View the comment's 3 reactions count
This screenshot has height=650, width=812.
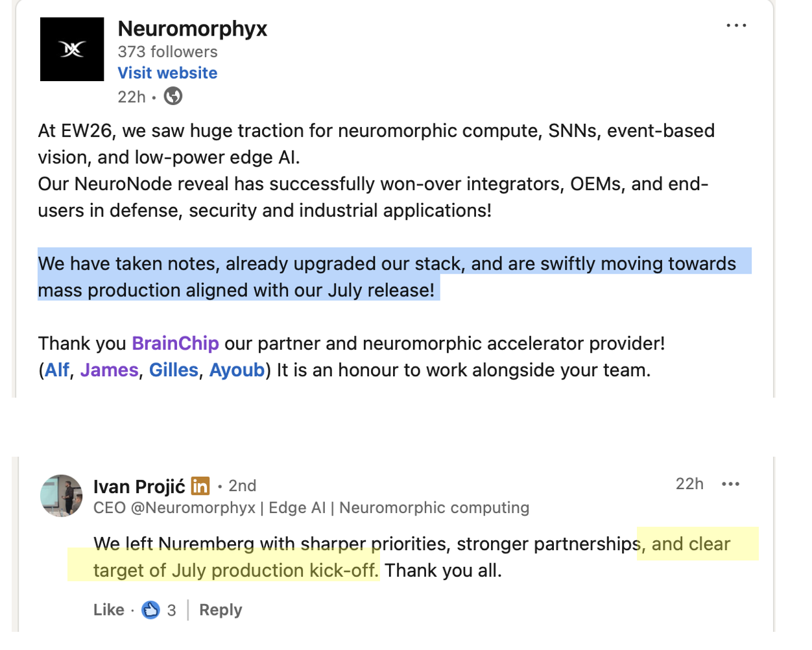pyautogui.click(x=171, y=610)
